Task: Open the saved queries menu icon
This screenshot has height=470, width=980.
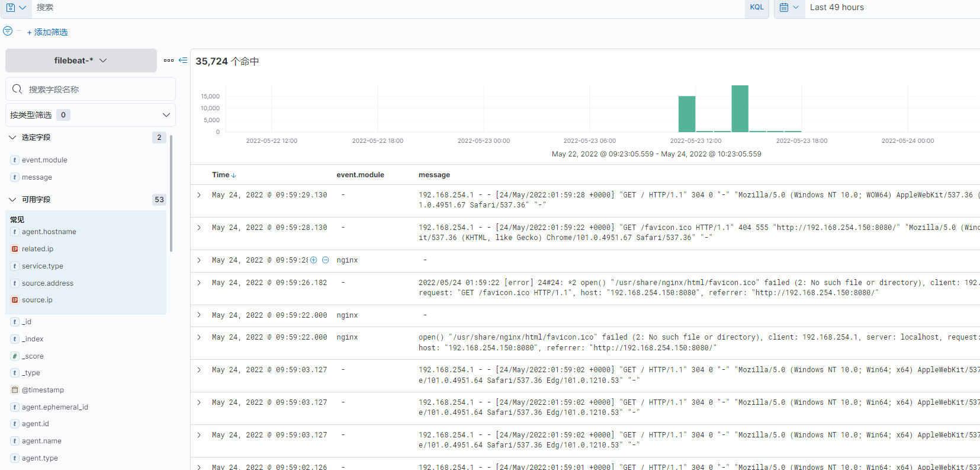Action: [x=15, y=8]
